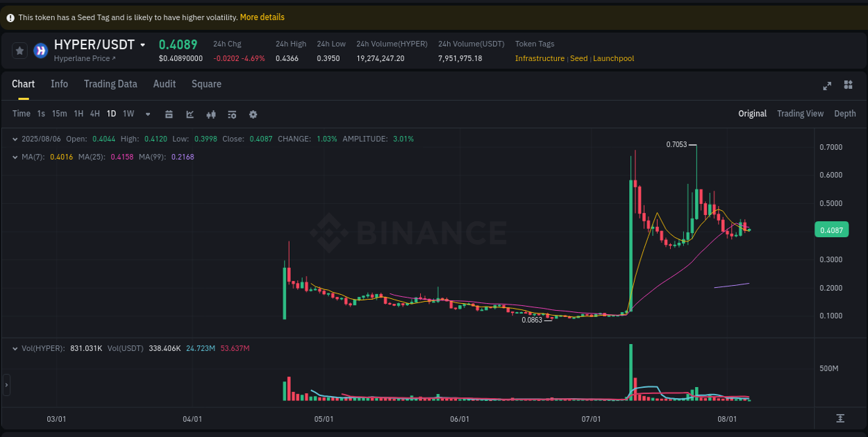Open the widgets layout icon
868x437 pixels.
coord(848,85)
